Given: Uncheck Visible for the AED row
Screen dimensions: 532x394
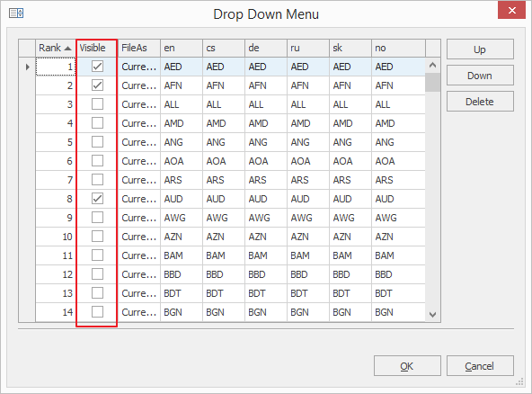Looking at the screenshot, I should (97, 67).
